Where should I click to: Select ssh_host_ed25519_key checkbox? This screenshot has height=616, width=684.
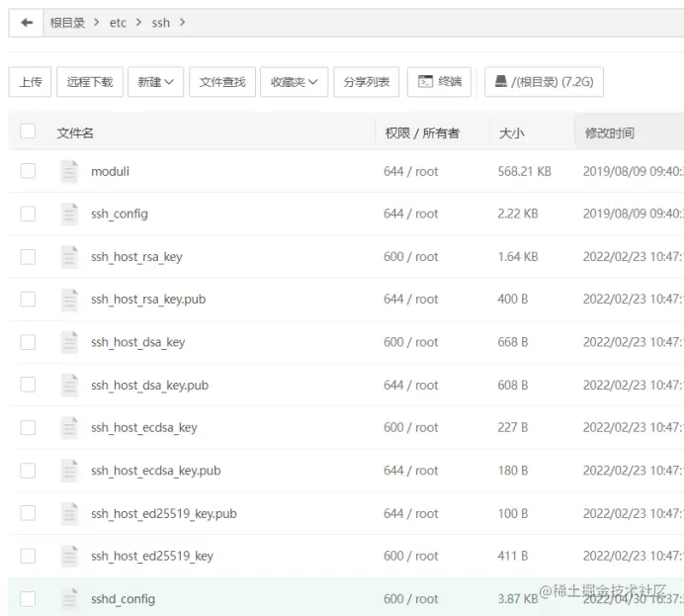tap(28, 556)
